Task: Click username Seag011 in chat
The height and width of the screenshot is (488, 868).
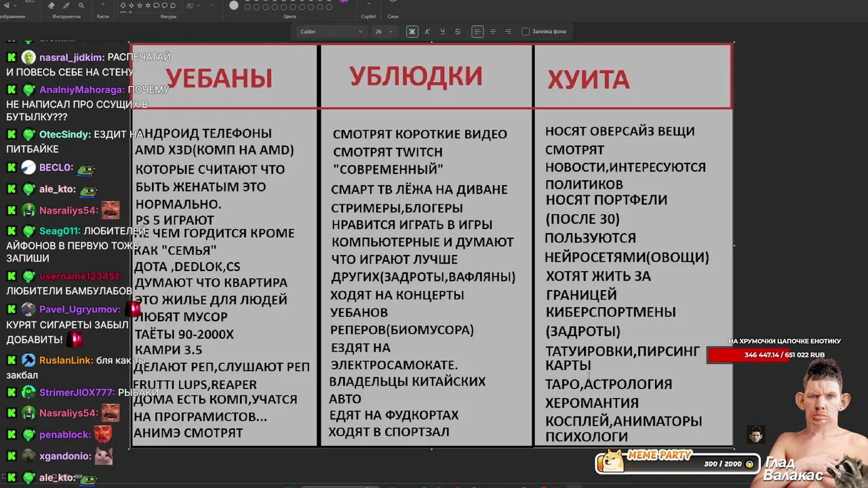Action: [x=60, y=231]
